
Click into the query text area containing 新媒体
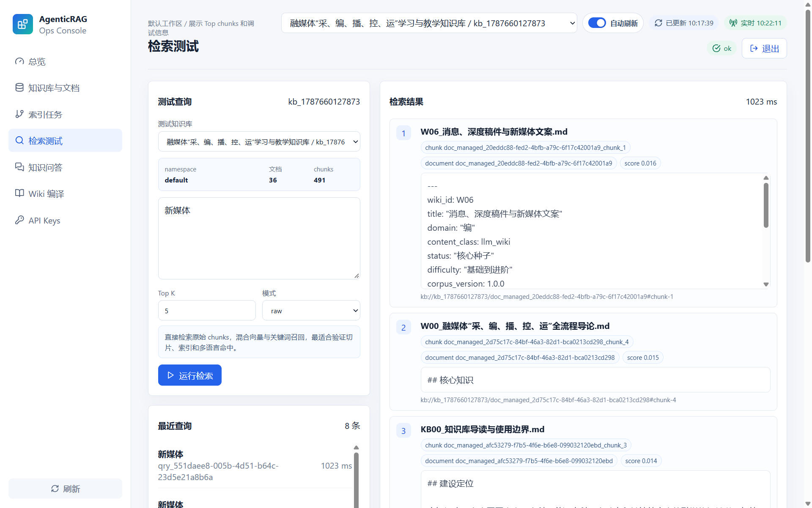pos(259,238)
